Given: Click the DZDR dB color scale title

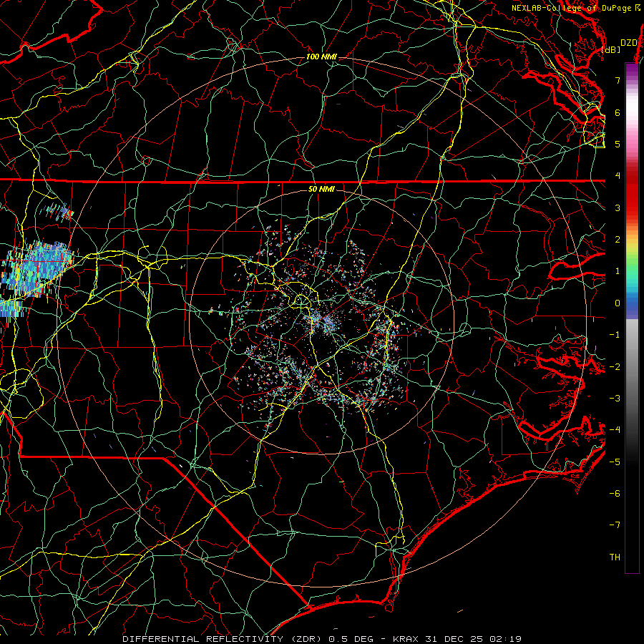Looking at the screenshot, I should click(x=620, y=46).
